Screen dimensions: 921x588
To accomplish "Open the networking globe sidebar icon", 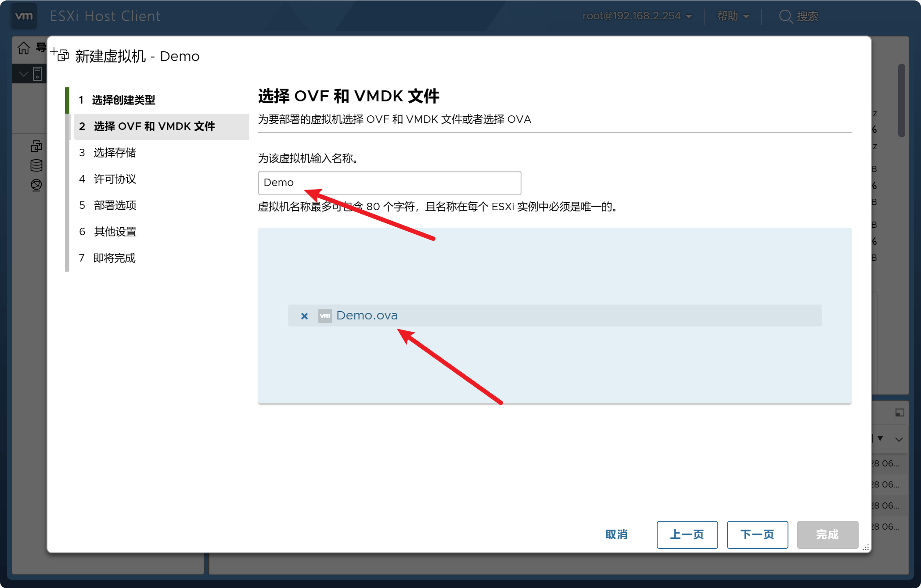I will [36, 185].
